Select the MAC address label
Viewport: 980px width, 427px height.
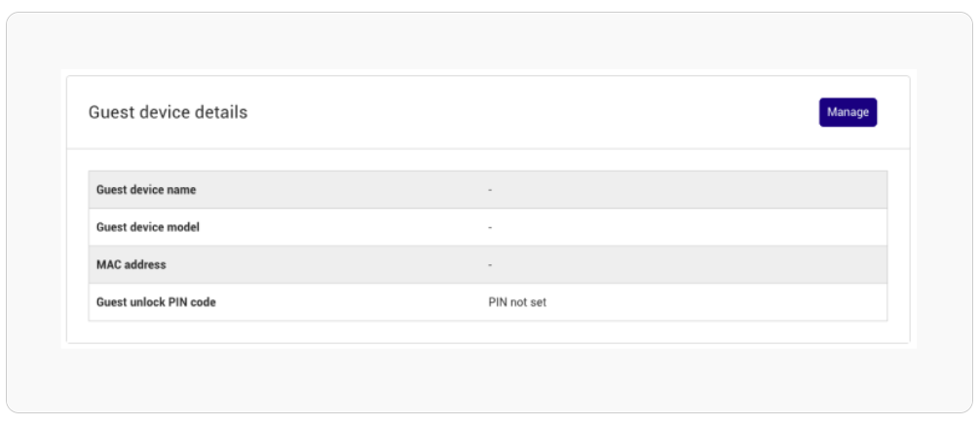(132, 265)
